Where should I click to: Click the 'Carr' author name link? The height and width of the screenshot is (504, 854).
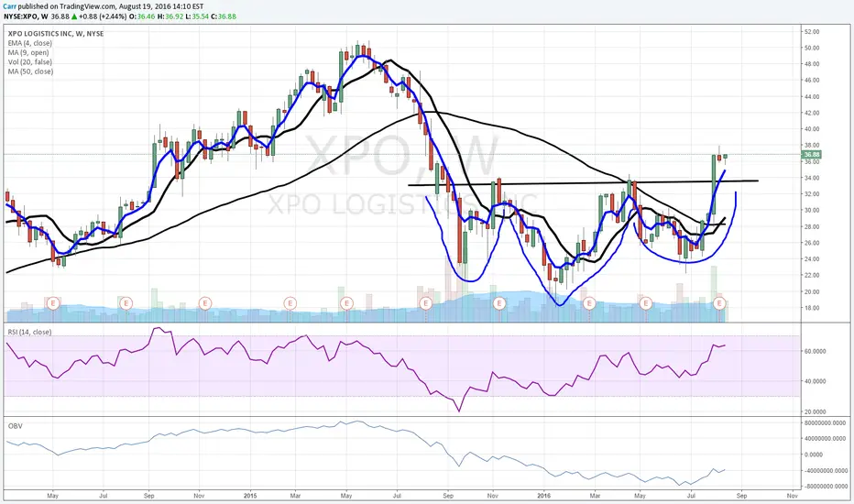(x=9, y=6)
